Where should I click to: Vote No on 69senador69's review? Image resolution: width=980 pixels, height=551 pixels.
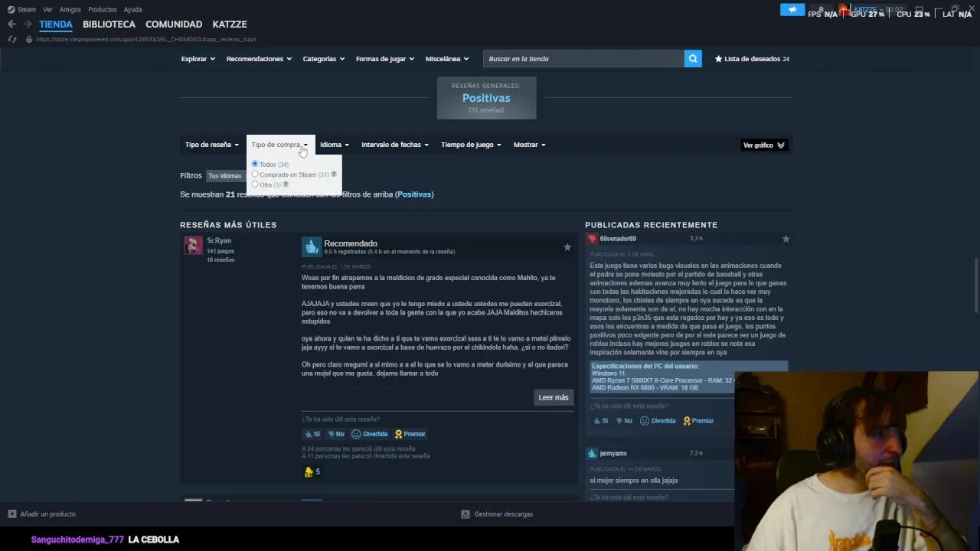(x=624, y=421)
